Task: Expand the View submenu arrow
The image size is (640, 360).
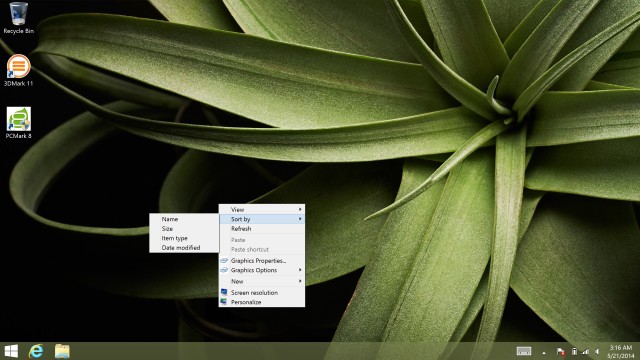Action: click(300, 209)
